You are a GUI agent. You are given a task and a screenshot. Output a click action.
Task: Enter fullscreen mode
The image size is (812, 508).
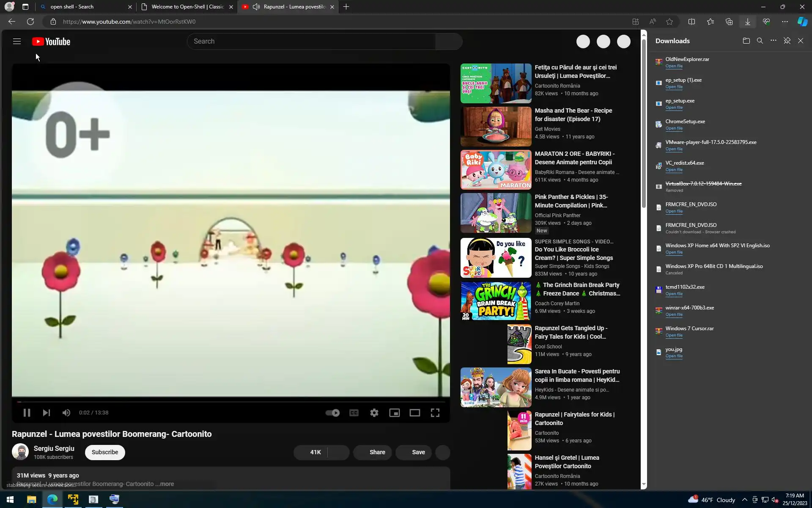coord(435,413)
